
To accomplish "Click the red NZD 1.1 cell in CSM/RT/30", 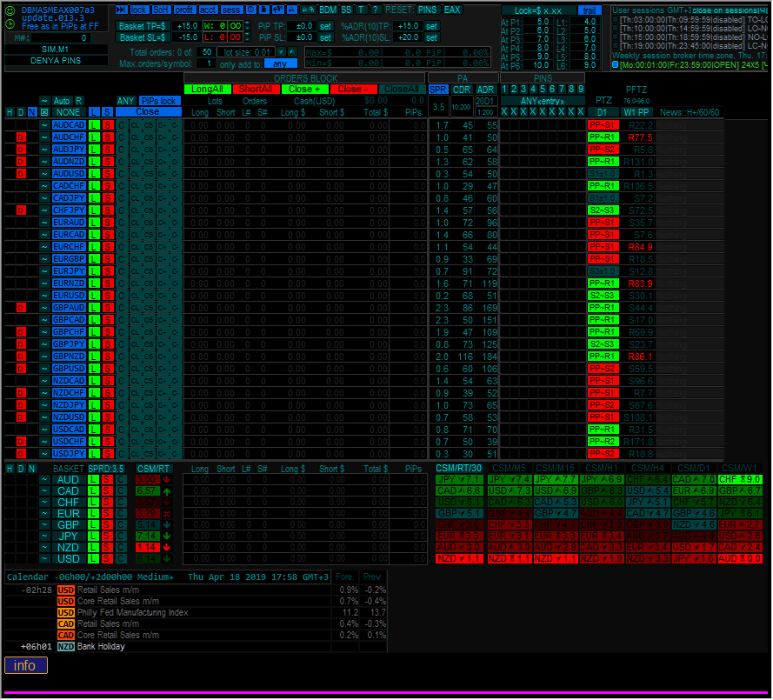I will click(x=459, y=559).
